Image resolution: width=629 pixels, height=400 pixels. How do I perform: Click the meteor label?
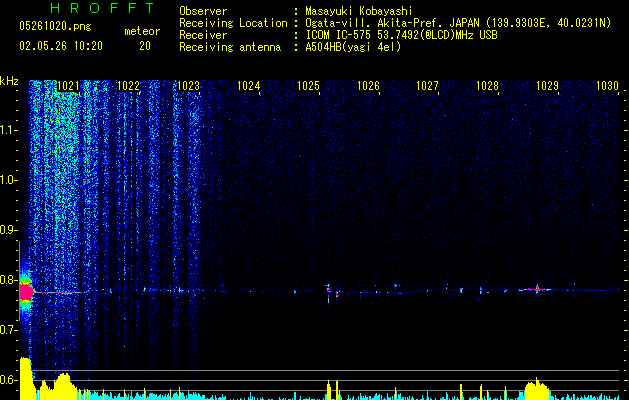coord(142,31)
